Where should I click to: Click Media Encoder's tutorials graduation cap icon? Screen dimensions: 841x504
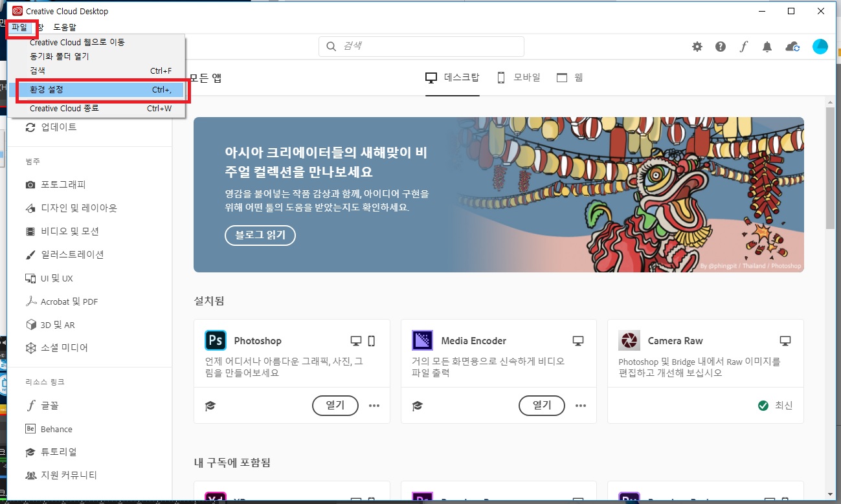click(418, 406)
